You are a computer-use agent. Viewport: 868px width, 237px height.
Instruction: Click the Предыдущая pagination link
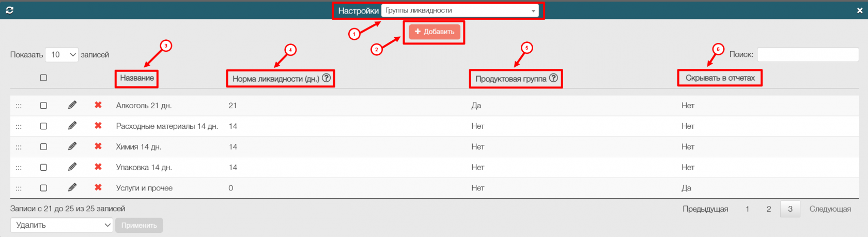click(705, 209)
